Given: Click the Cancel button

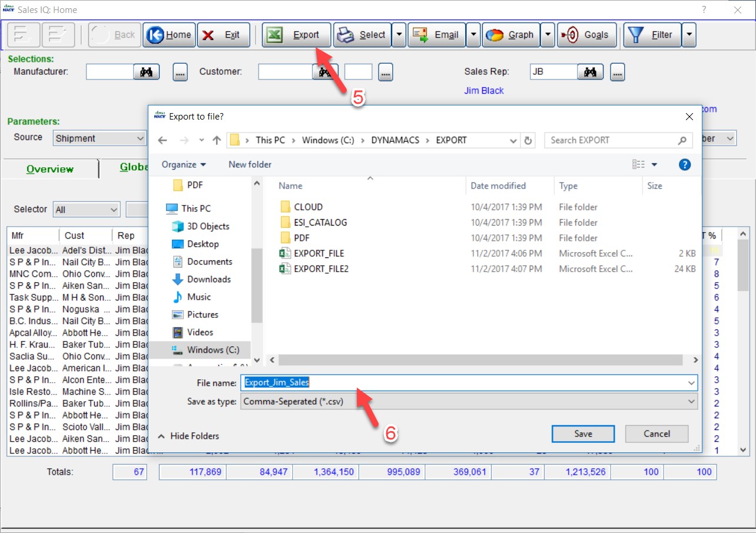Looking at the screenshot, I should coord(656,434).
